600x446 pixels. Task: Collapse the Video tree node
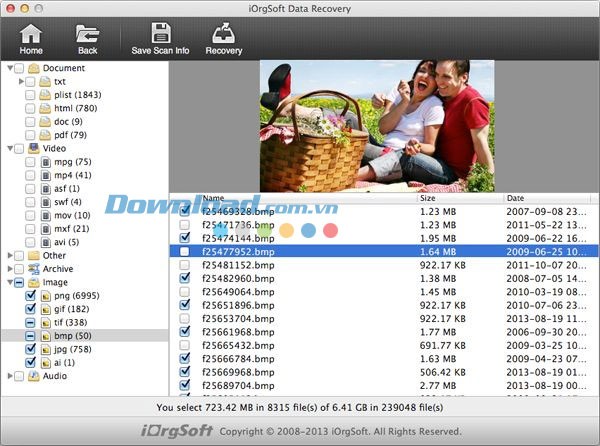pos(10,148)
